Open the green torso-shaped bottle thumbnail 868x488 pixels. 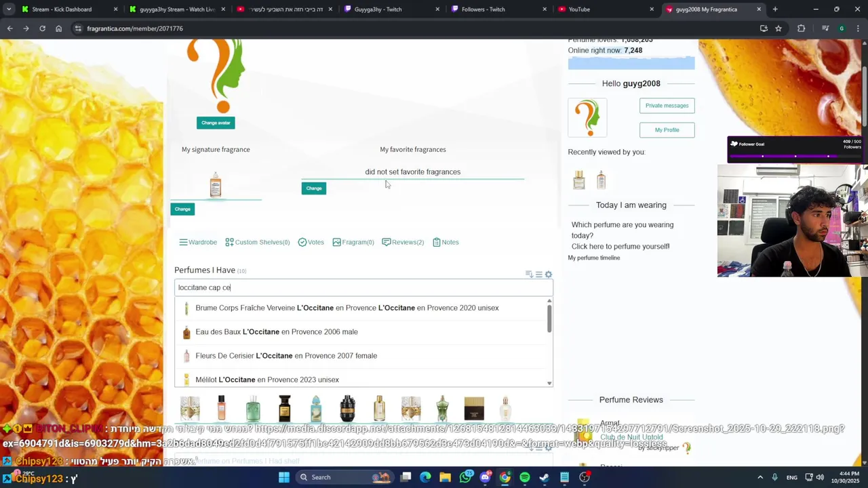pos(442,409)
